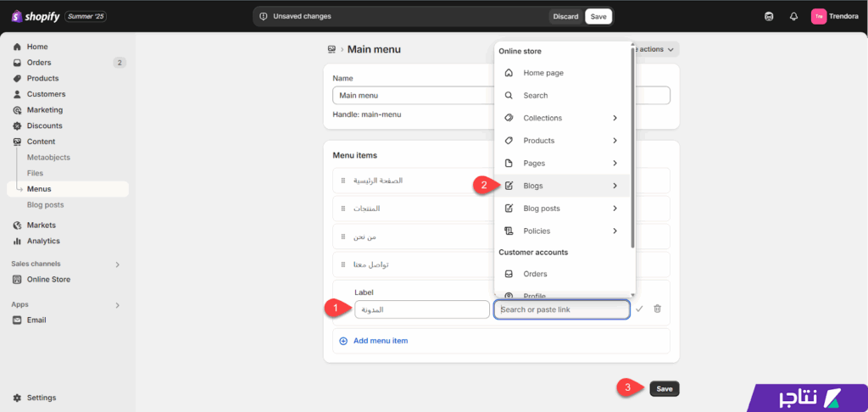Select Menus under Content

click(x=68, y=189)
